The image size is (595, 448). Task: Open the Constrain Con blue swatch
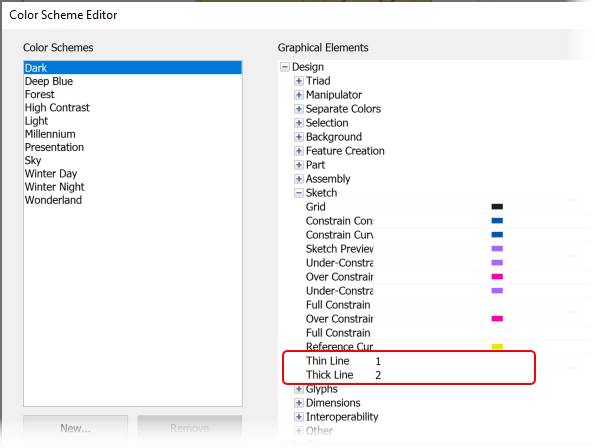tap(497, 221)
